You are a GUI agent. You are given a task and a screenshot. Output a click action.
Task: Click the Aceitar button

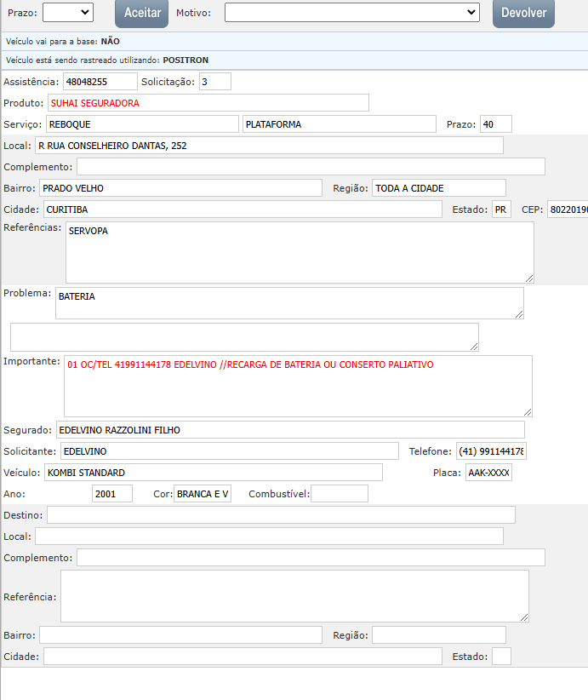[x=142, y=13]
